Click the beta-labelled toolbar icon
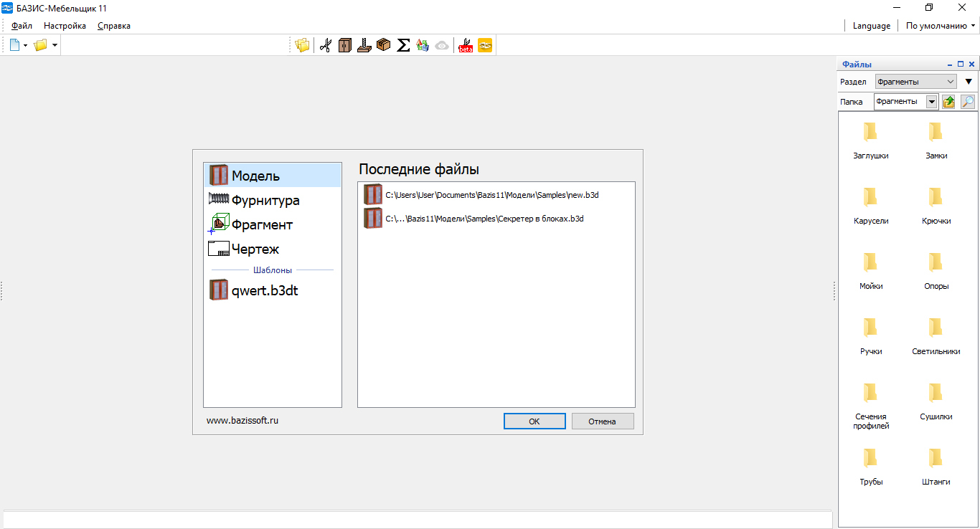Image resolution: width=980 pixels, height=529 pixels. 466,45
